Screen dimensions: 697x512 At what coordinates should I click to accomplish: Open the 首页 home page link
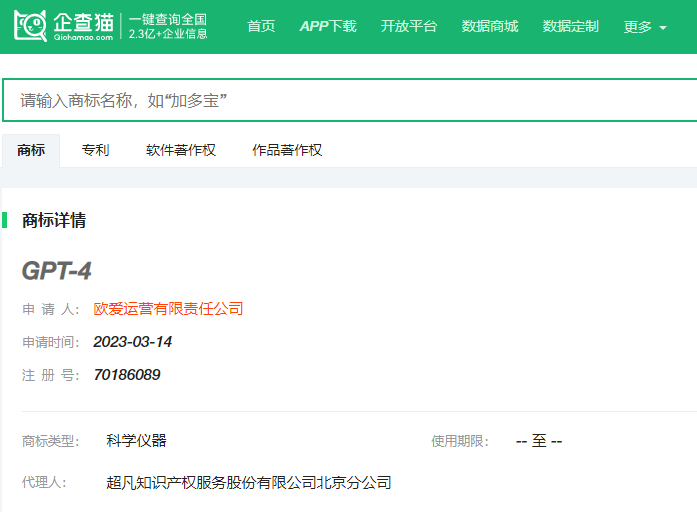click(x=261, y=26)
